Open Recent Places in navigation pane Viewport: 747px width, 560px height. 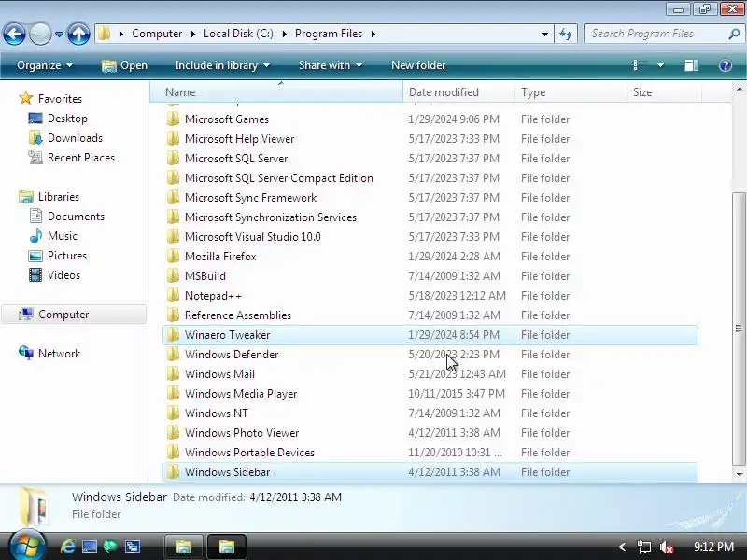tap(81, 158)
